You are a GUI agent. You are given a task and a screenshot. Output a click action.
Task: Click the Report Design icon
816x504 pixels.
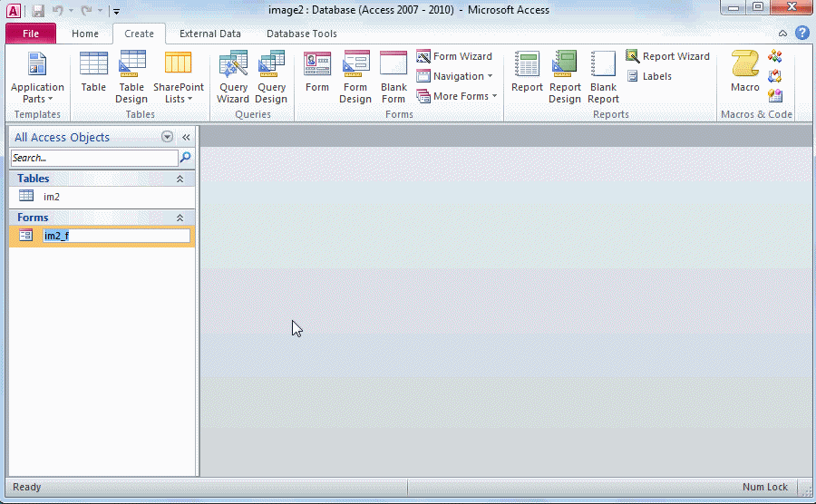click(x=565, y=76)
